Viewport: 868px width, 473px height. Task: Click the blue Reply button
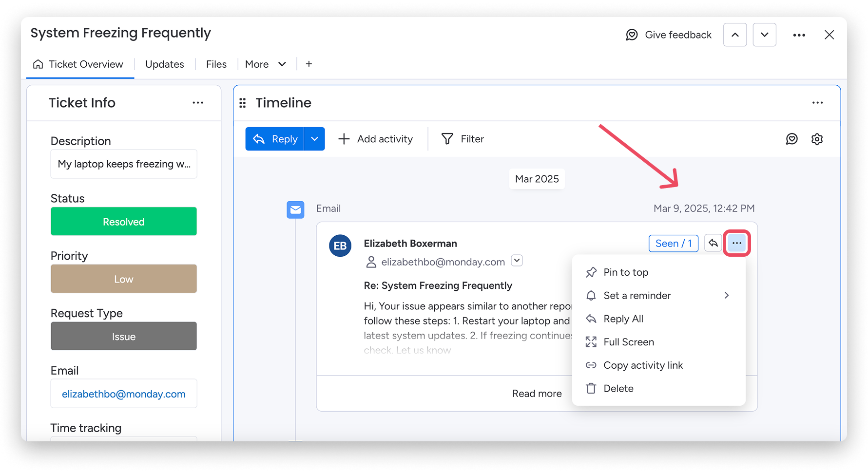[x=275, y=139]
